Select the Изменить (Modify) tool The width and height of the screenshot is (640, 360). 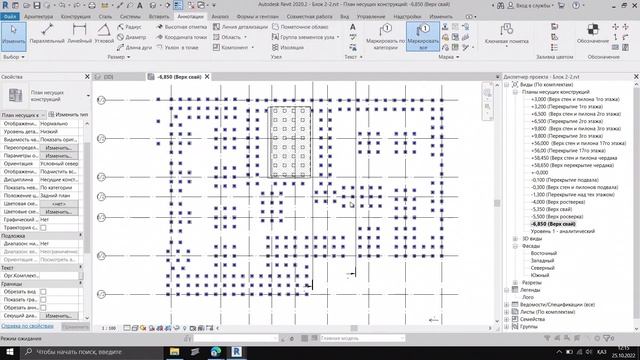tap(13, 36)
